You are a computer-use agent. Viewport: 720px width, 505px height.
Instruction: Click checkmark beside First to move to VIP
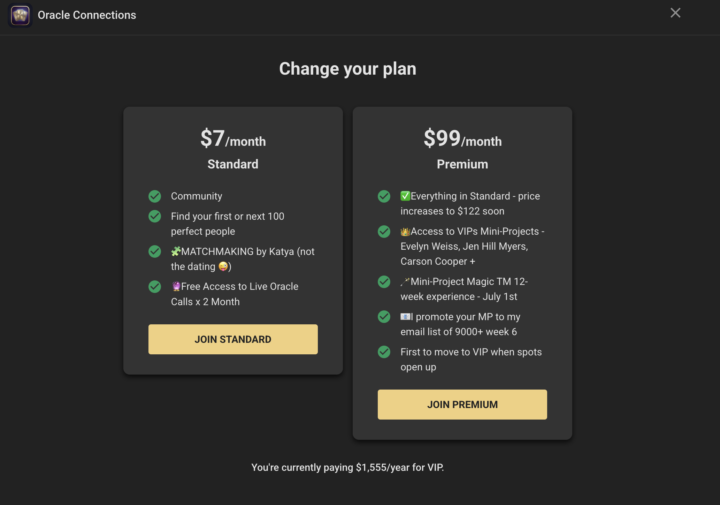(x=384, y=352)
